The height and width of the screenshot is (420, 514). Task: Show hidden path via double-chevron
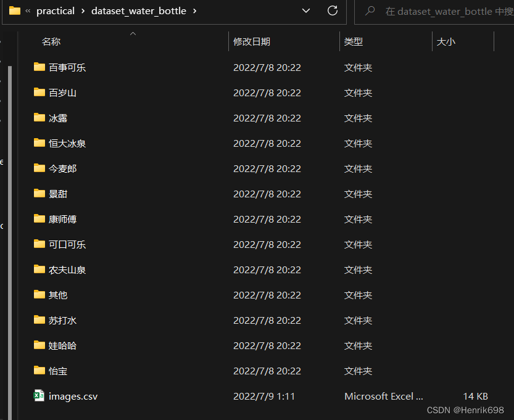click(28, 11)
